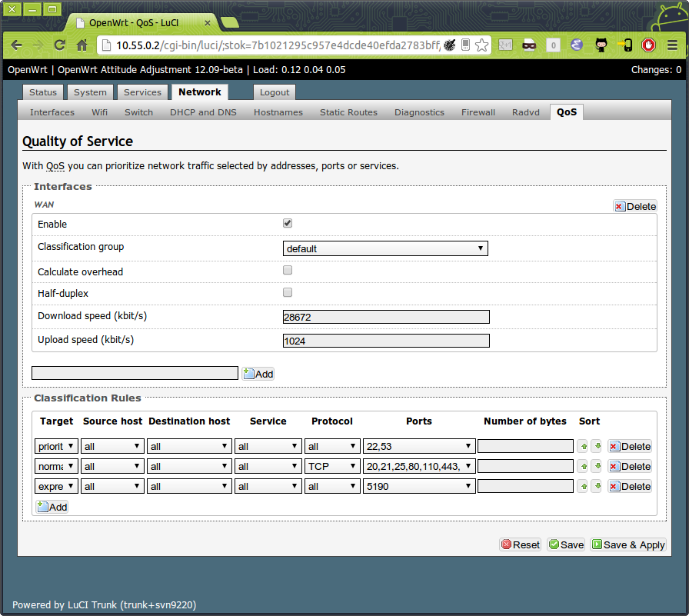Open Protocol dropdown showing TCP
The image size is (689, 616).
click(x=332, y=466)
